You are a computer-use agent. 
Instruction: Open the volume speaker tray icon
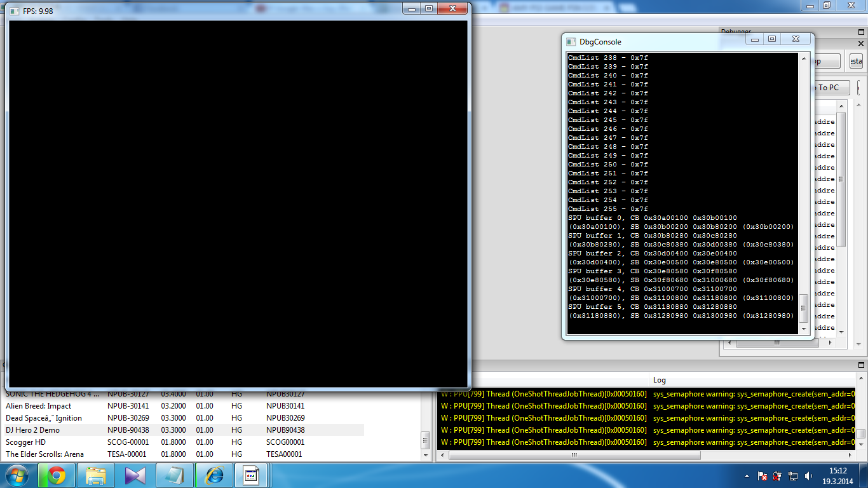pyautogui.click(x=808, y=476)
